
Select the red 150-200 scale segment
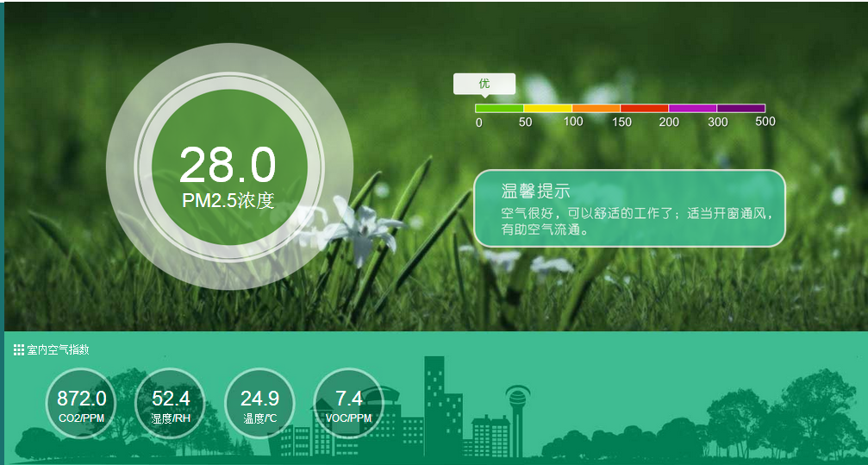pos(645,108)
